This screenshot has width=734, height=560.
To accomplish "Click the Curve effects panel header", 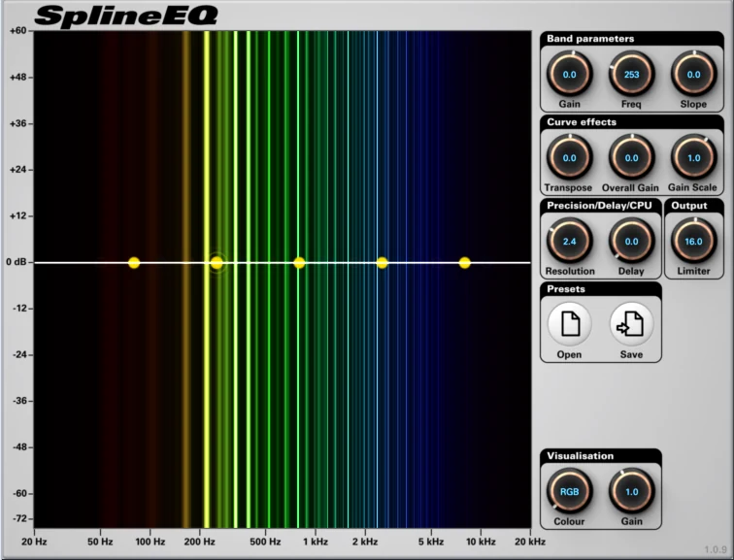I will (x=631, y=122).
